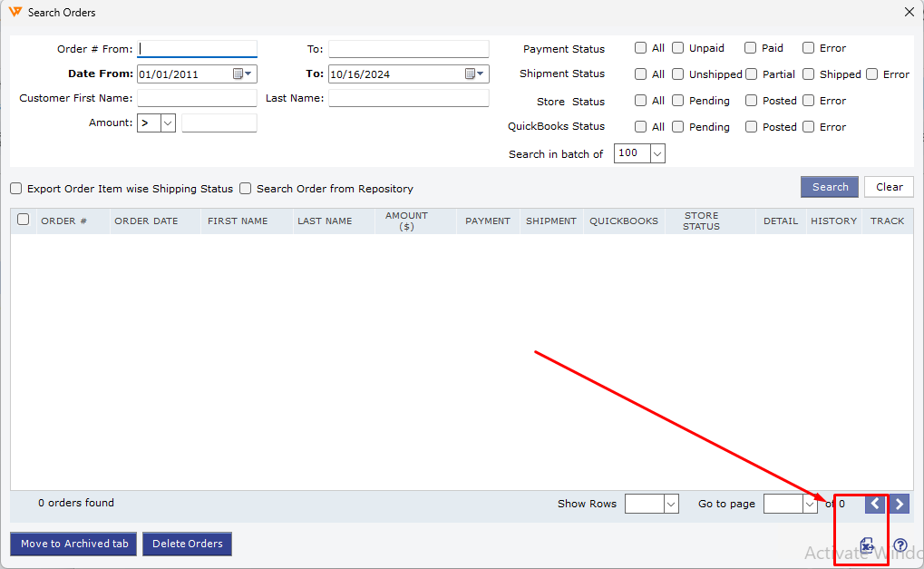Click the DETAIL column header

tap(780, 221)
